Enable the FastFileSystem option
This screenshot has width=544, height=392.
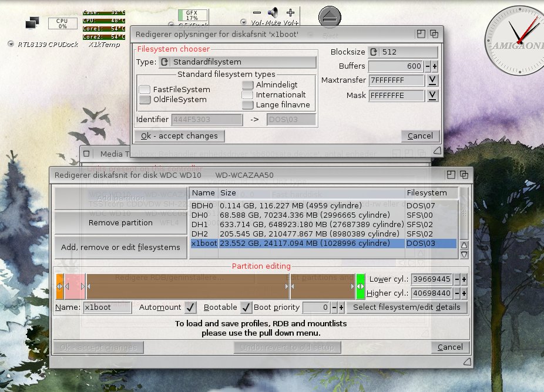click(x=145, y=89)
